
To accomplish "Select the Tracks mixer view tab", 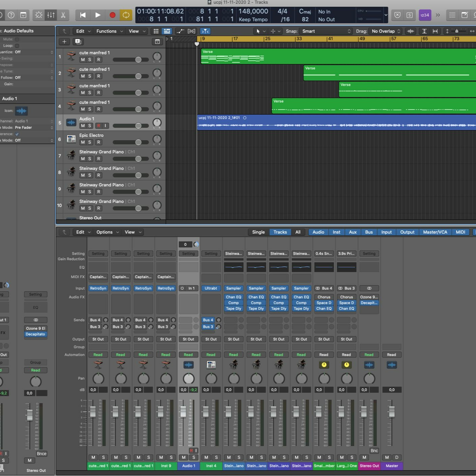I will 280,232.
